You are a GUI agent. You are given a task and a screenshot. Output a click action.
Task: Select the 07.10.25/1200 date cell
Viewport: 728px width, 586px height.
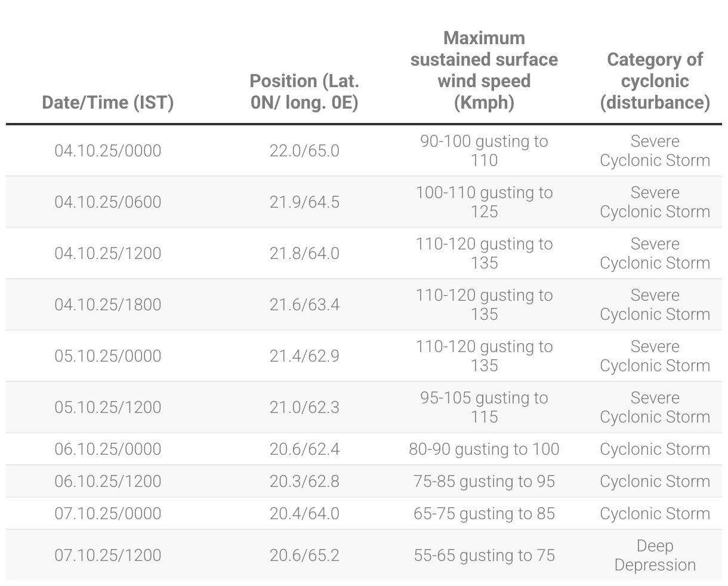click(108, 555)
